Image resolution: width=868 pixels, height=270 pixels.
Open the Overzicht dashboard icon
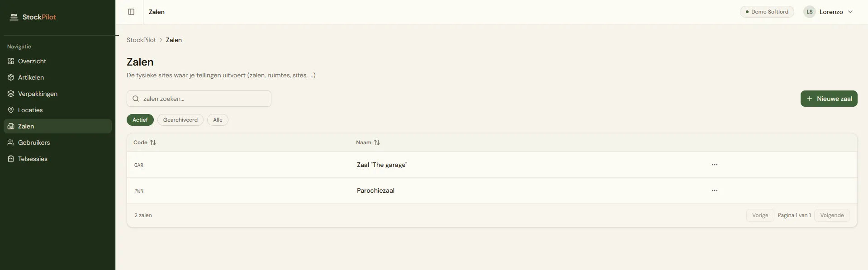[x=11, y=61]
